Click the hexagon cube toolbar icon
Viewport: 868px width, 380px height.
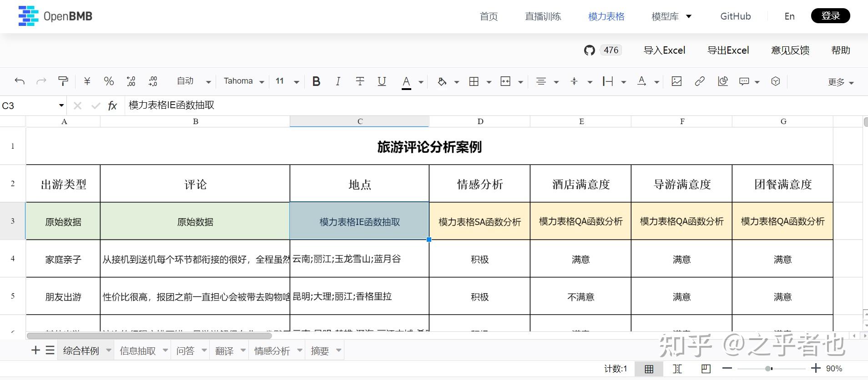pos(776,81)
